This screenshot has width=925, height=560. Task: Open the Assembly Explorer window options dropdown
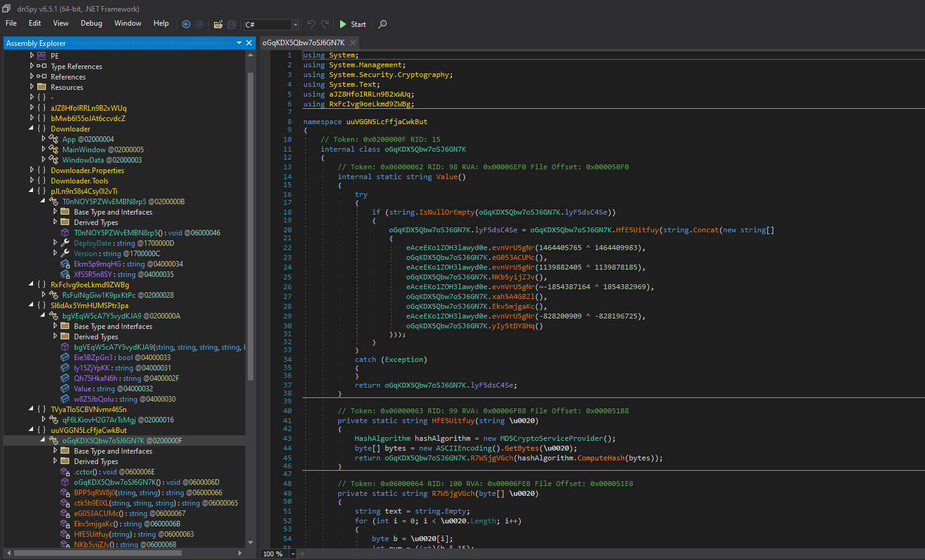pyautogui.click(x=239, y=43)
